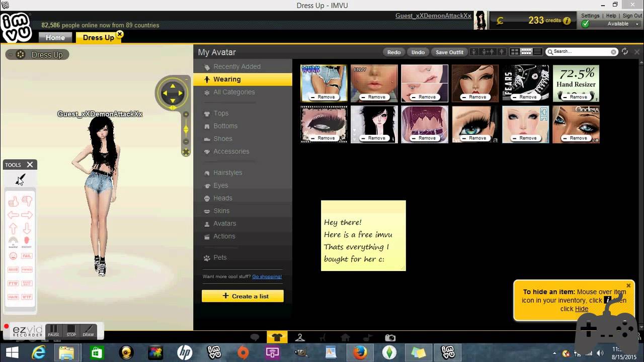Click the Create a list button
Viewport: 644px width, 362px height.
243,296
